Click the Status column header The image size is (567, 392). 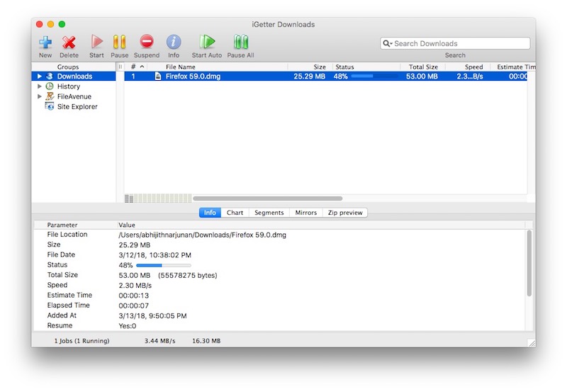pos(366,67)
